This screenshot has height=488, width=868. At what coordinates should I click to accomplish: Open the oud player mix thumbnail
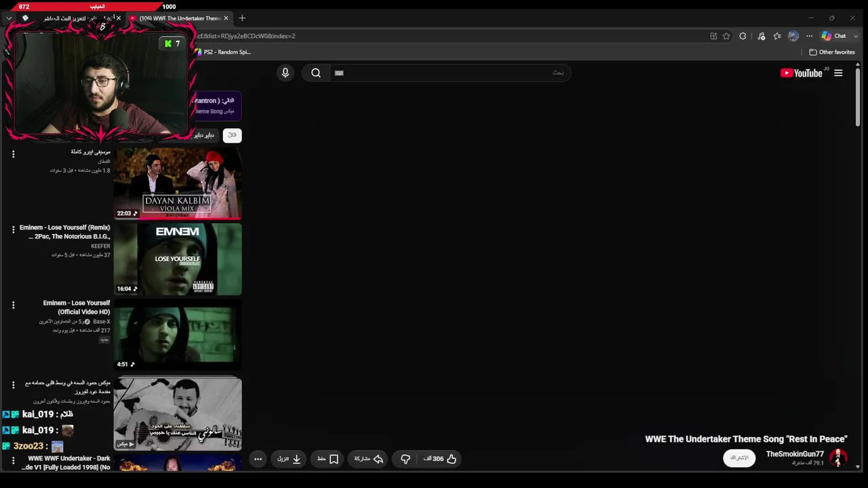click(178, 413)
